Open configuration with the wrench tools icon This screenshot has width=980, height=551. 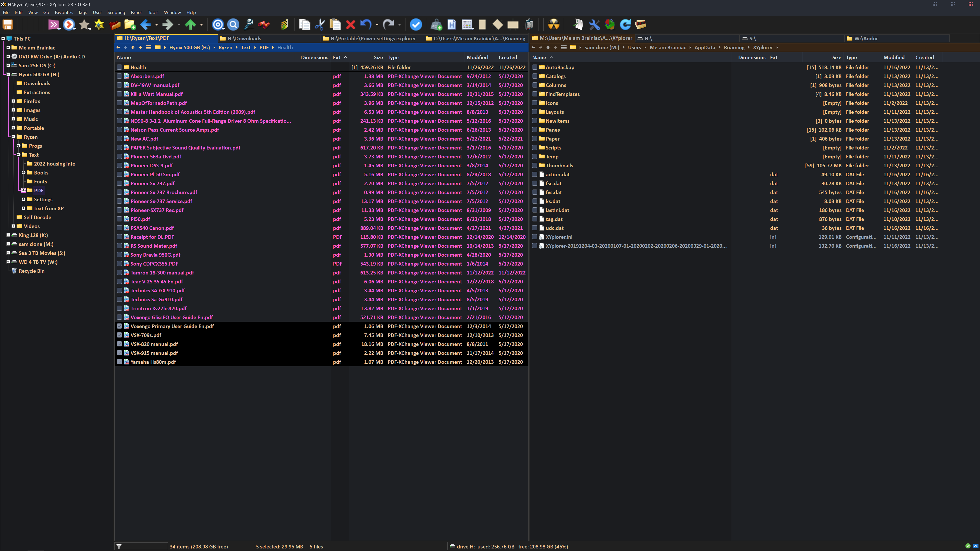tap(594, 25)
